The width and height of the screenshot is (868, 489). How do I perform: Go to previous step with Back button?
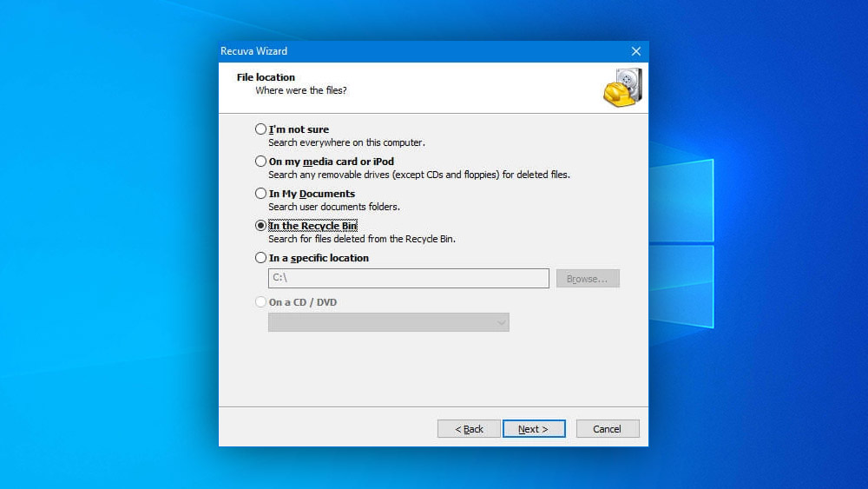pyautogui.click(x=469, y=429)
